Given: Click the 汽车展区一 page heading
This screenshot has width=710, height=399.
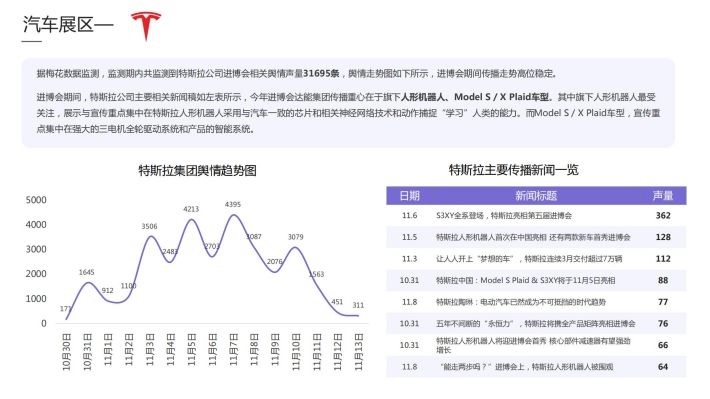Looking at the screenshot, I should (68, 24).
